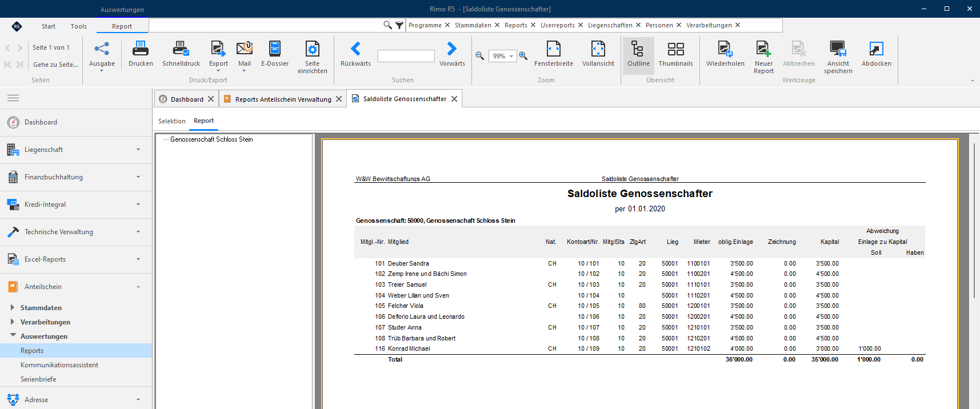Click the top global search field
980x409 pixels.
[266, 25]
